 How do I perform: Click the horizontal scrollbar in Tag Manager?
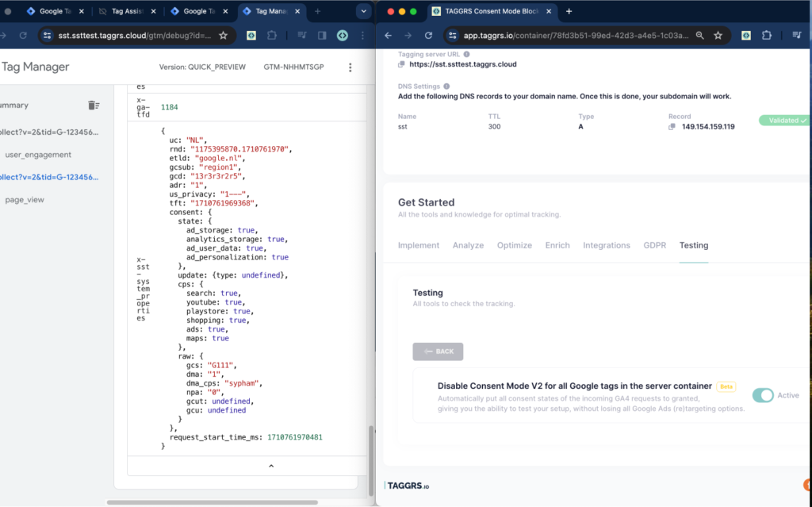[213, 502]
